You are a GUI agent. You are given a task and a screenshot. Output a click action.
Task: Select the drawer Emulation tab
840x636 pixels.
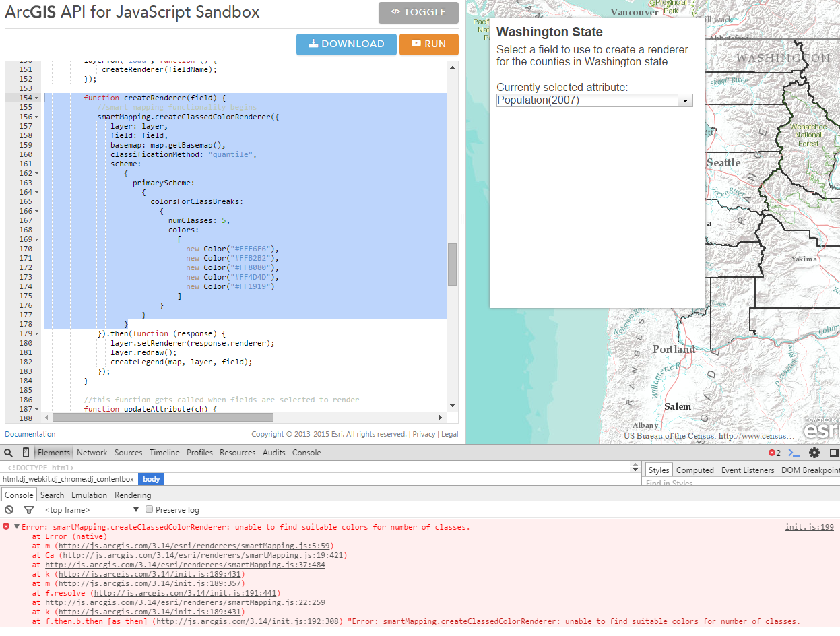pos(90,495)
